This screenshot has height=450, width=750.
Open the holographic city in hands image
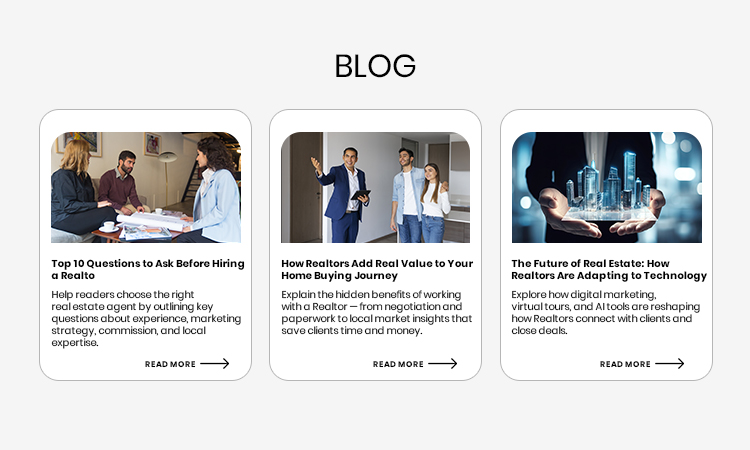[607, 187]
